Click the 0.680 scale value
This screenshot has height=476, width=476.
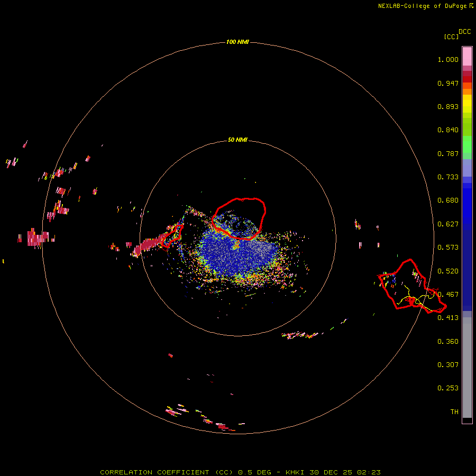point(448,200)
